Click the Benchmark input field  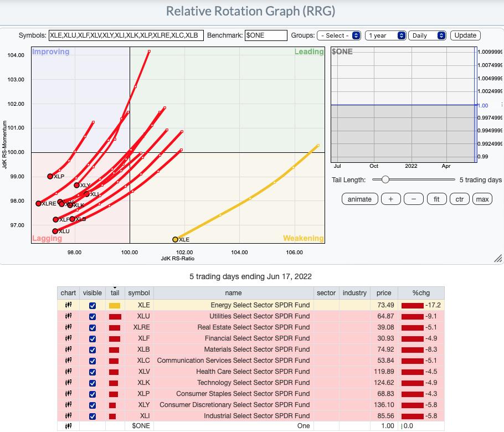pyautogui.click(x=266, y=35)
